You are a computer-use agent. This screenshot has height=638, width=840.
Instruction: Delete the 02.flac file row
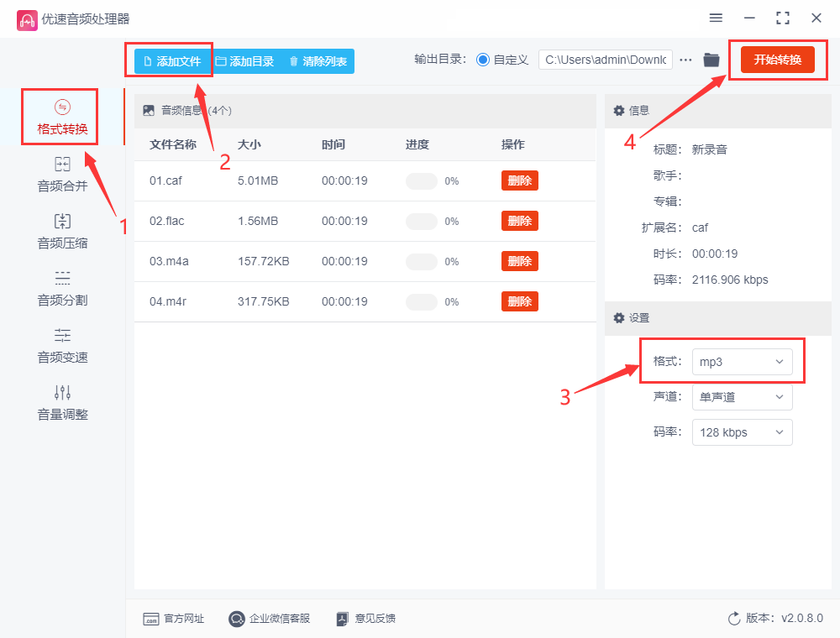520,221
